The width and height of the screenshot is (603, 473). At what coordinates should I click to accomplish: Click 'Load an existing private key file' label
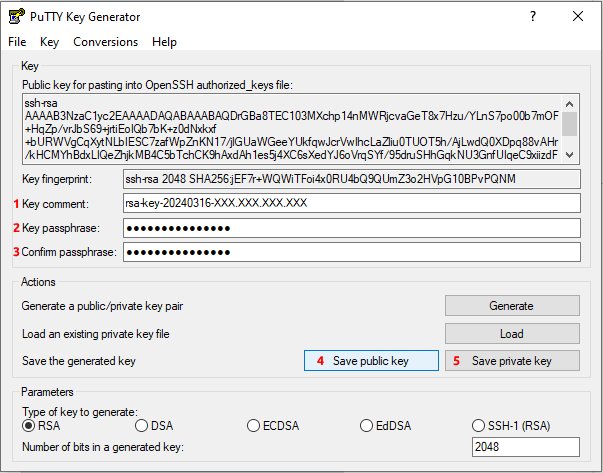(96, 334)
